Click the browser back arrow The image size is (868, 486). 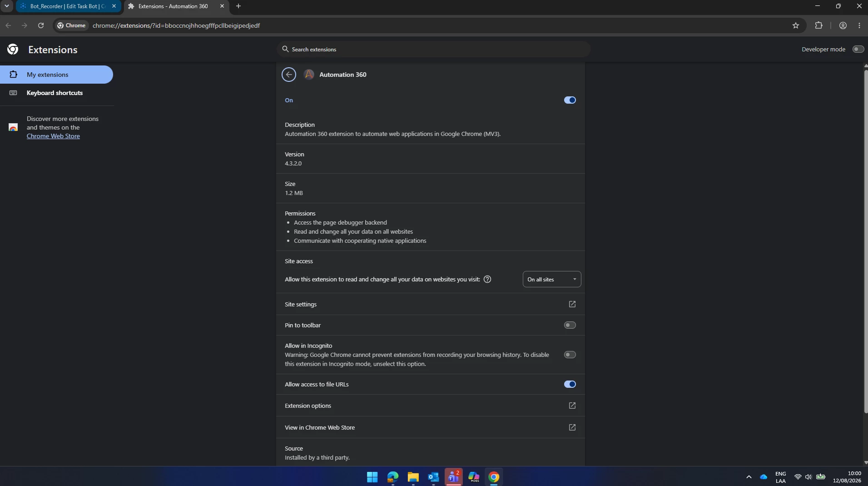coord(8,25)
